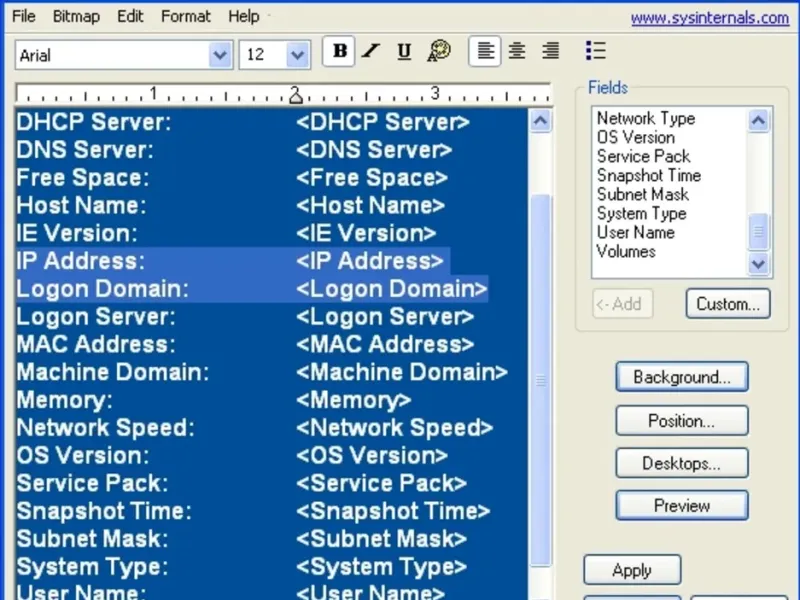Click the <Network Speed> placeholder in editor
The image size is (800, 600).
point(394,428)
